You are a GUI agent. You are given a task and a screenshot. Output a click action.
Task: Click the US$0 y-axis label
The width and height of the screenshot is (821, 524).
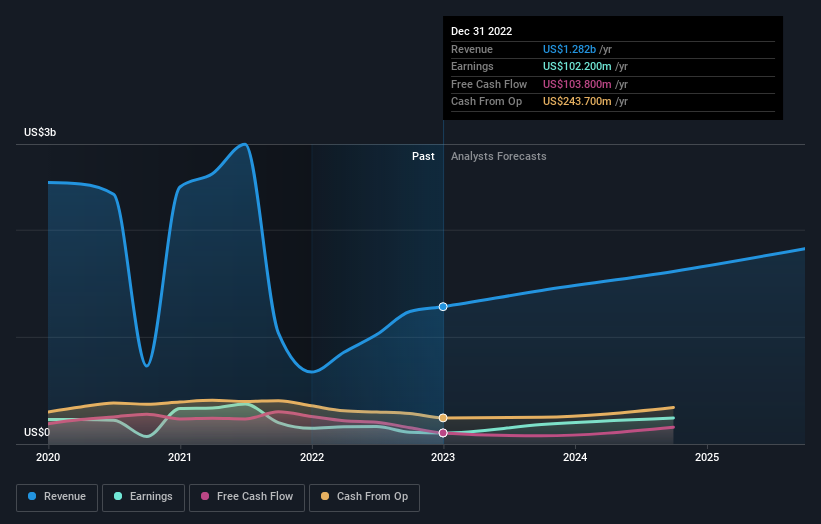click(x=37, y=432)
